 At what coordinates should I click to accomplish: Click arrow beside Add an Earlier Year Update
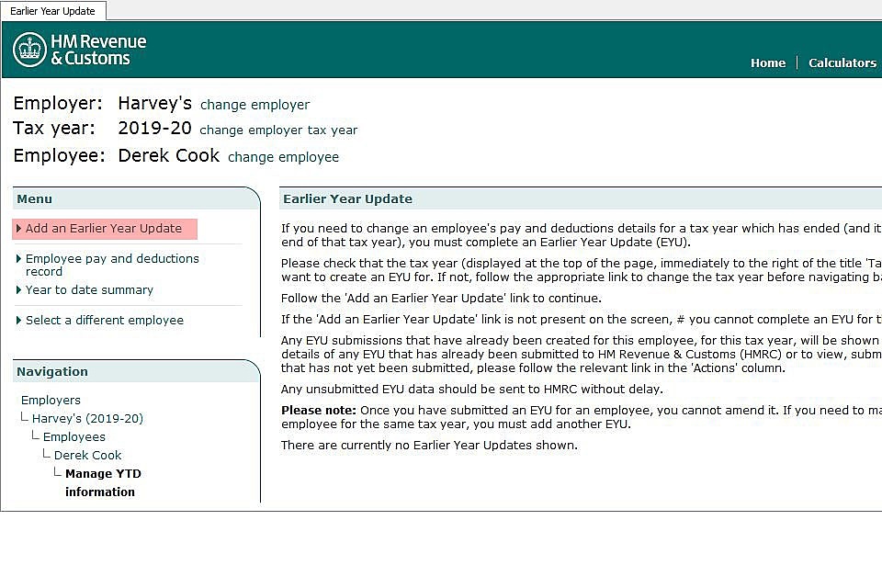pos(19,229)
